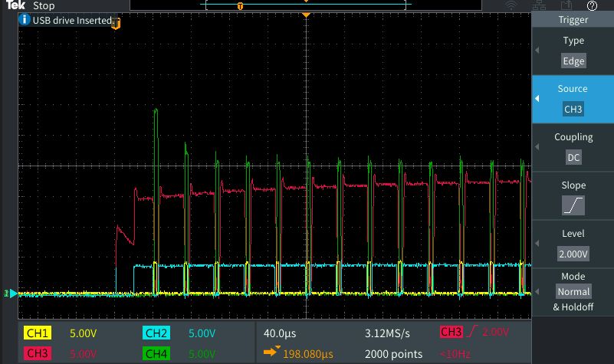
Task: Click the 2000 points record length readout
Action: 393,354
